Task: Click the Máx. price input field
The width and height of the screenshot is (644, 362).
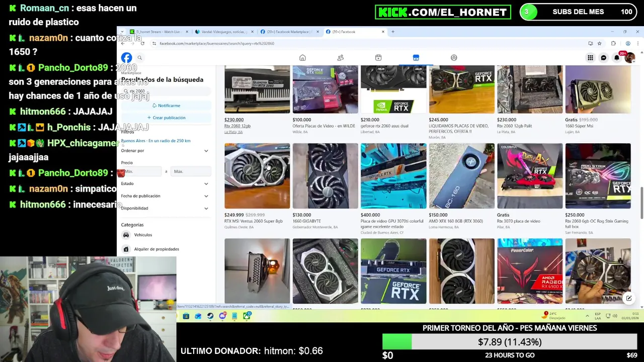Action: click(191, 172)
